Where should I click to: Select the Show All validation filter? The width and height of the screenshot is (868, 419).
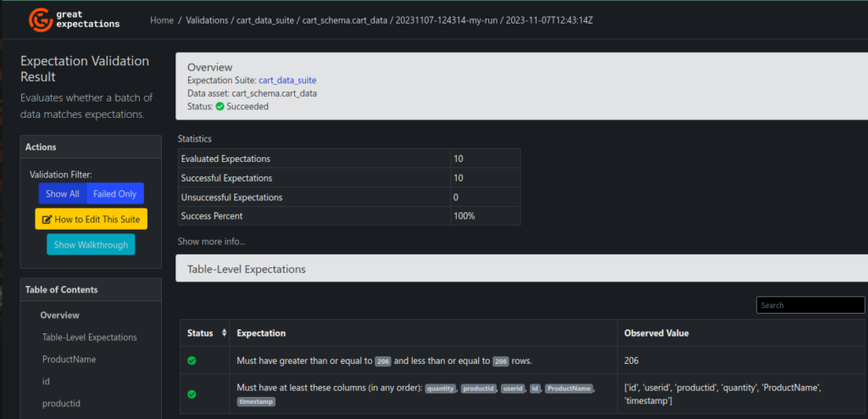click(63, 193)
